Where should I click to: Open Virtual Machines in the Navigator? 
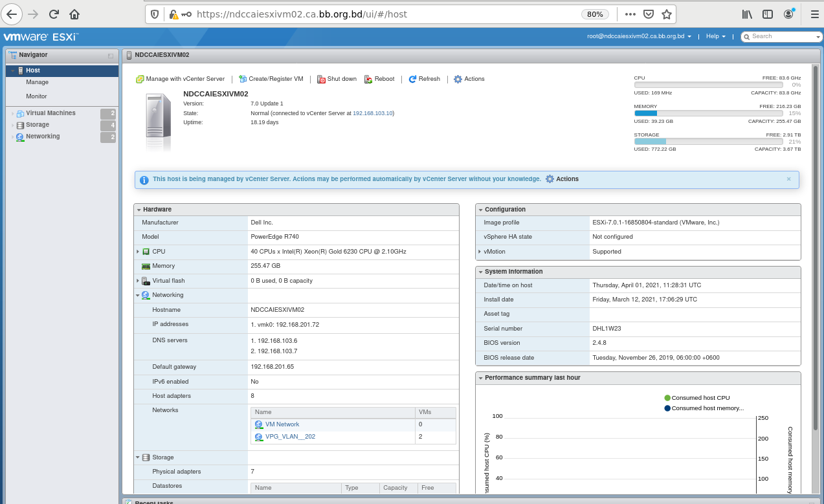[50, 113]
